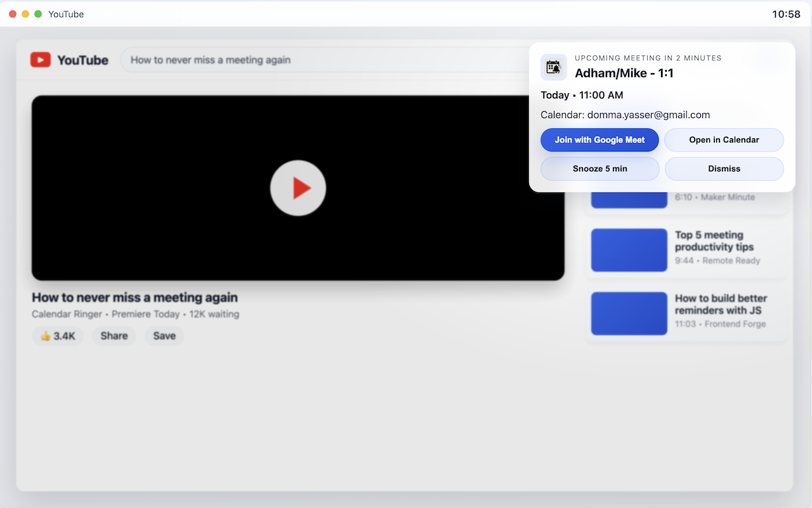Dismiss the meeting notification
The height and width of the screenshot is (508, 812).
click(724, 169)
